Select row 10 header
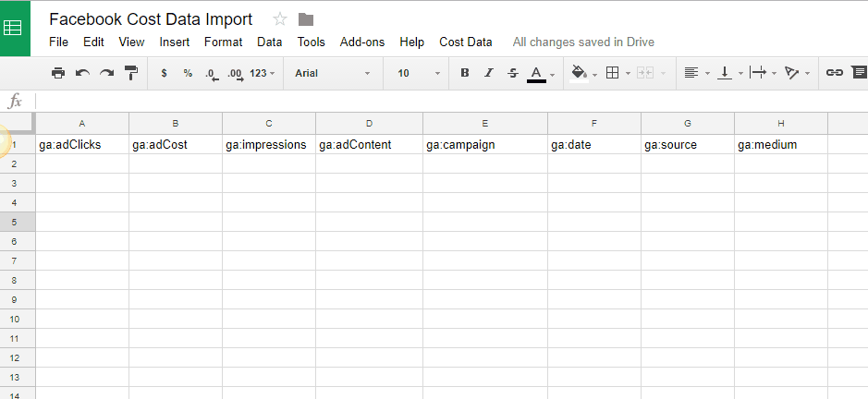The width and height of the screenshot is (868, 399). click(x=18, y=319)
